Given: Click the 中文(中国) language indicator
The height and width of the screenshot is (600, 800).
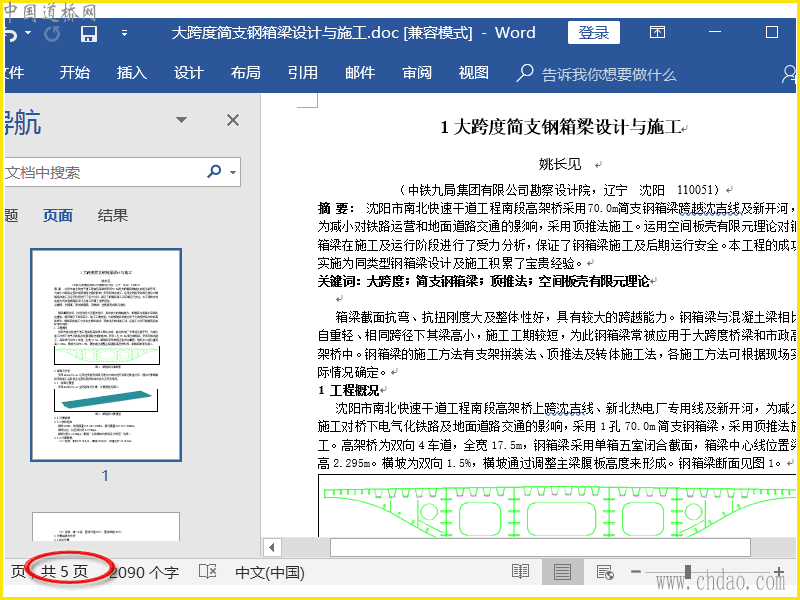Looking at the screenshot, I should point(270,572).
